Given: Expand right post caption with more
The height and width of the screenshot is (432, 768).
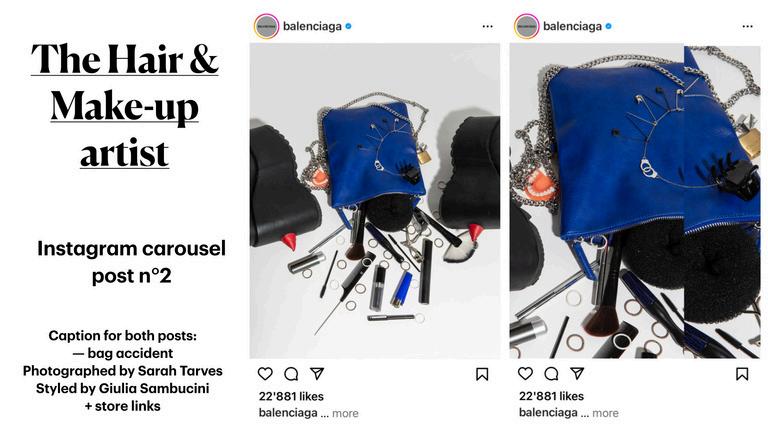Looking at the screenshot, I should pyautogui.click(x=605, y=413).
